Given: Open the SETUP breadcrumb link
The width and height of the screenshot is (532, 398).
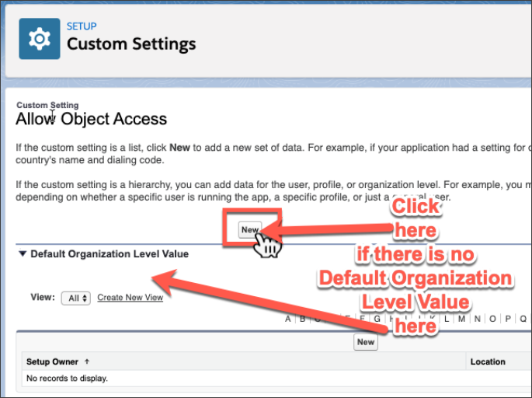Looking at the screenshot, I should coord(82,26).
